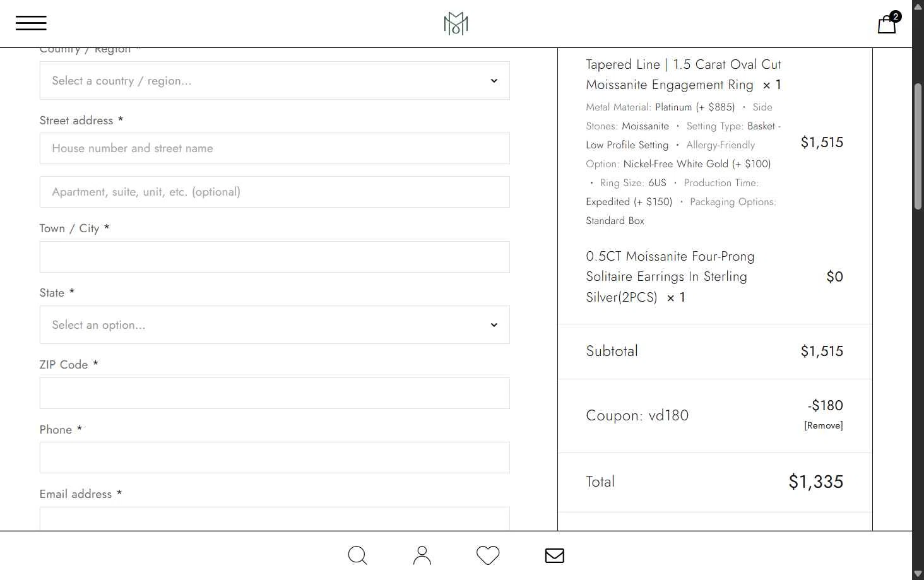Screen dimensions: 924x580
Task: Focus the Email address input field
Action: pos(275,519)
